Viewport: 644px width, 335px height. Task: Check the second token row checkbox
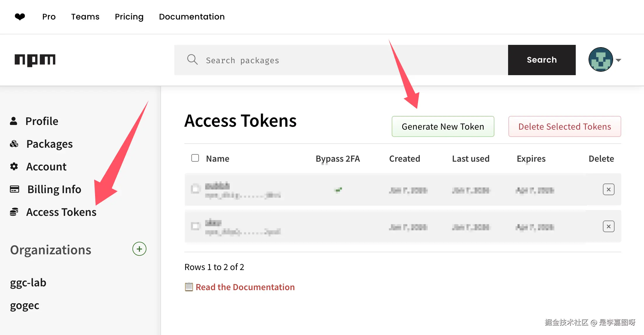point(195,226)
